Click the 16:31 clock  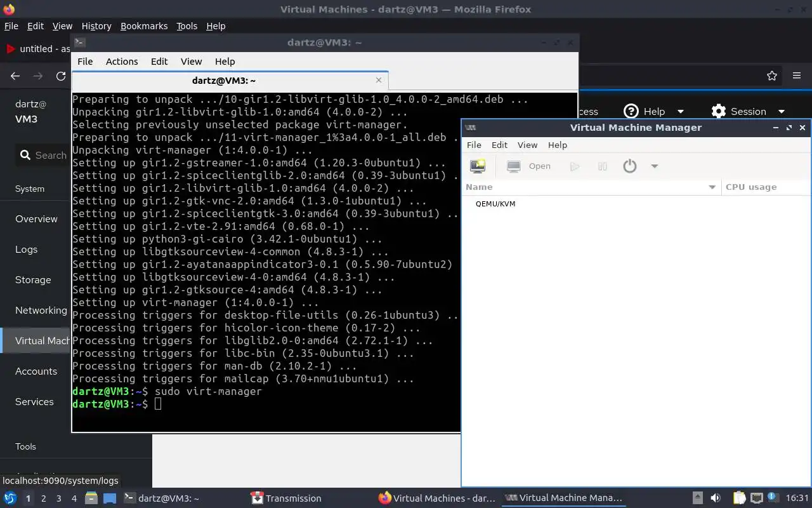[797, 498]
